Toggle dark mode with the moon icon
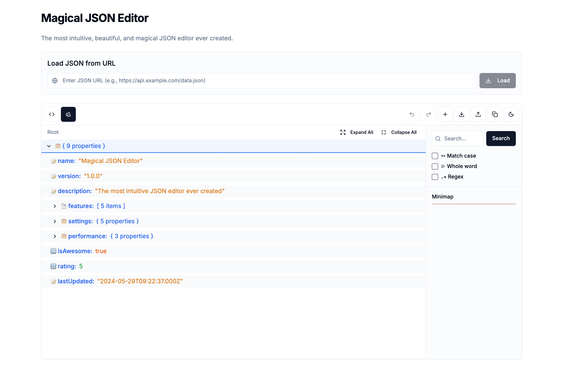 511,114
